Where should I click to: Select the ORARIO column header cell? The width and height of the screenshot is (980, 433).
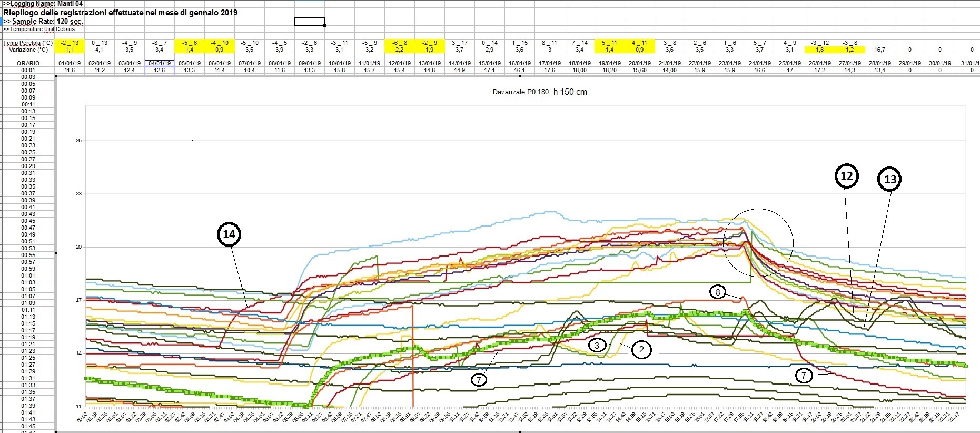point(28,63)
